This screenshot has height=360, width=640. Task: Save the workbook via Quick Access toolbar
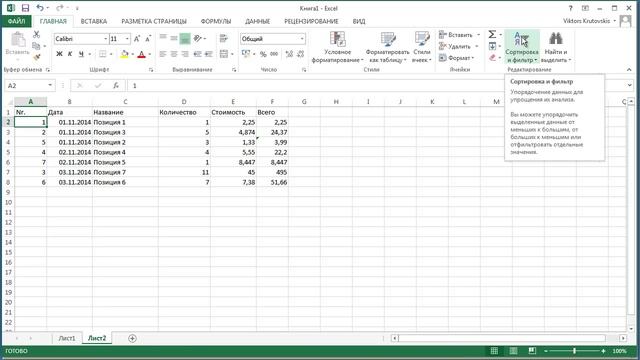[25, 8]
